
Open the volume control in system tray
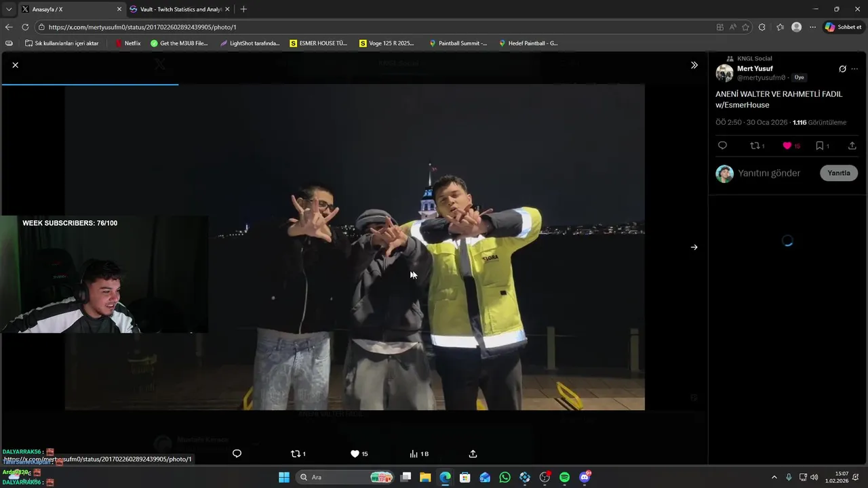[814, 477]
